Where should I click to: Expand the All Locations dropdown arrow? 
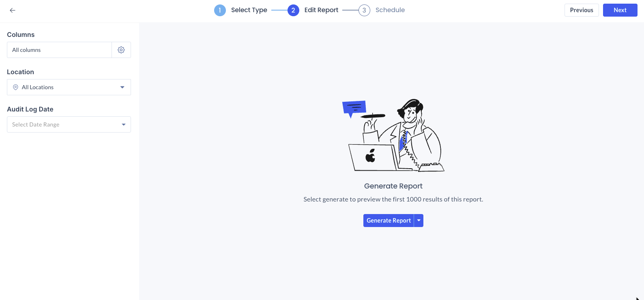coord(122,87)
